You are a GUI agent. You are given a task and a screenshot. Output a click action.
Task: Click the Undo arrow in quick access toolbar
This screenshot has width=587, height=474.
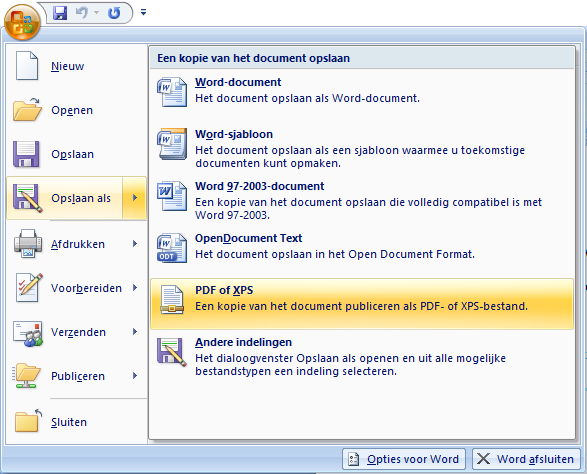point(81,13)
